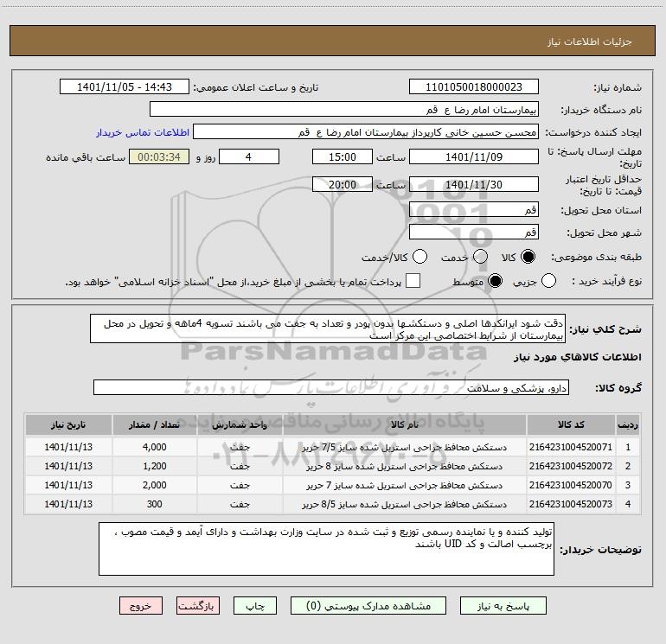
Task: Click the deadline date field 1401/11/09
Action: click(x=474, y=156)
